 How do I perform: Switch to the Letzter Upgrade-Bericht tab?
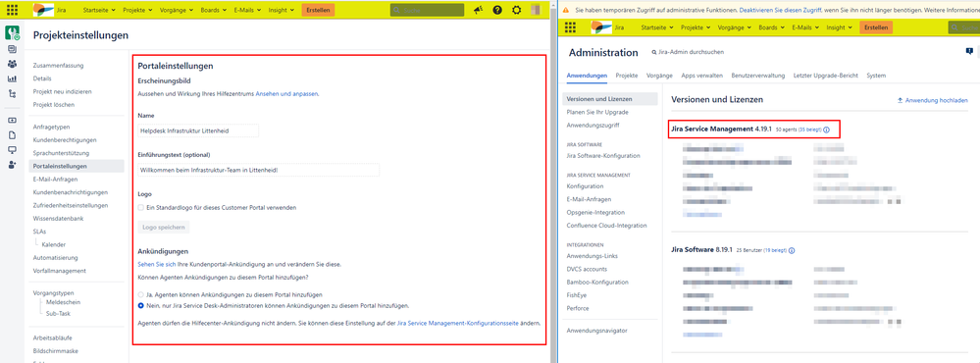(x=826, y=76)
